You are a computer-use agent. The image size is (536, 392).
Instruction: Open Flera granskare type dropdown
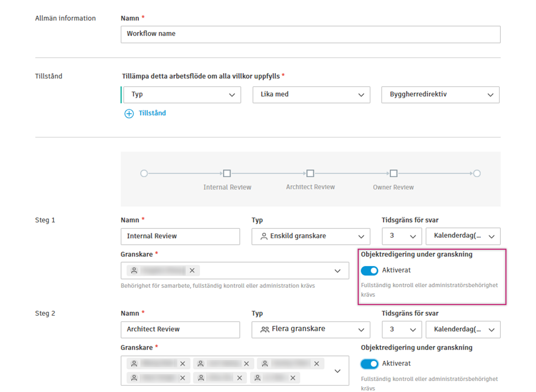(x=311, y=329)
